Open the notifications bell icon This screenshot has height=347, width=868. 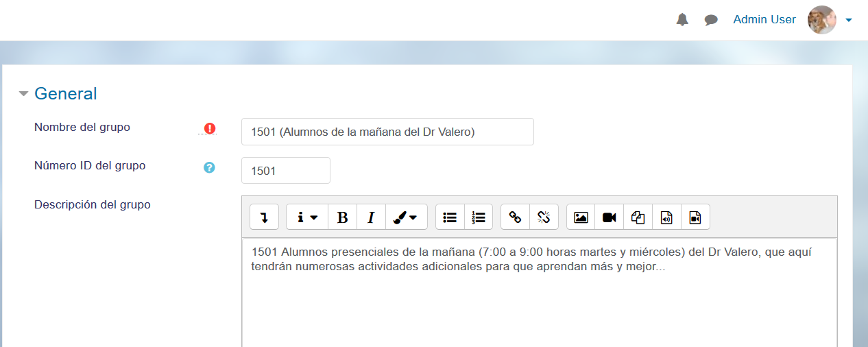pos(682,20)
